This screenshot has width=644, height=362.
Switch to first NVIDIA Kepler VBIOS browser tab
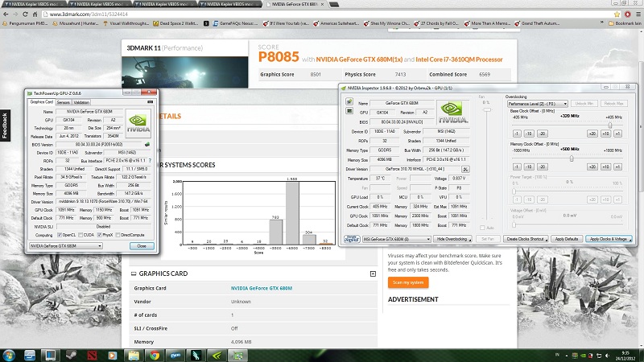(x=33, y=4)
